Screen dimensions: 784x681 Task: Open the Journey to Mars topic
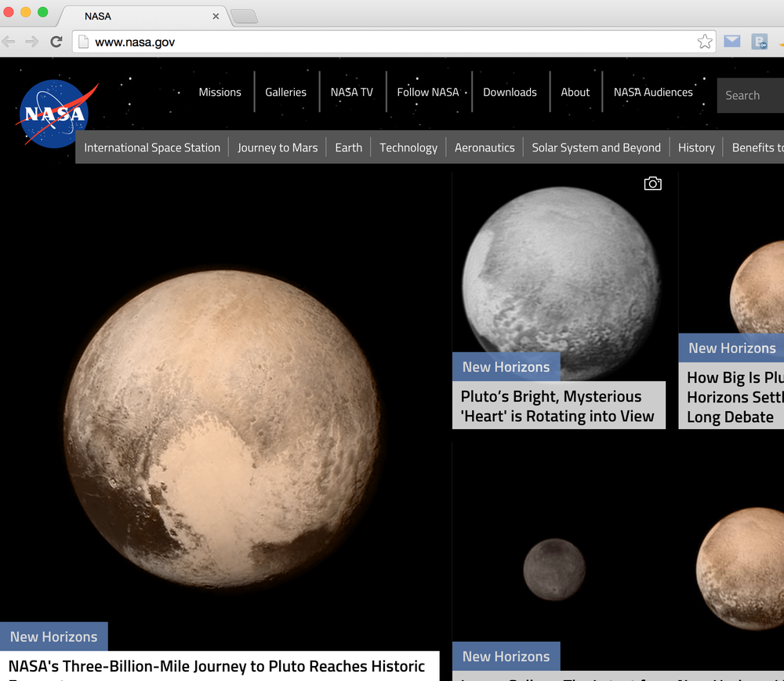[278, 147]
